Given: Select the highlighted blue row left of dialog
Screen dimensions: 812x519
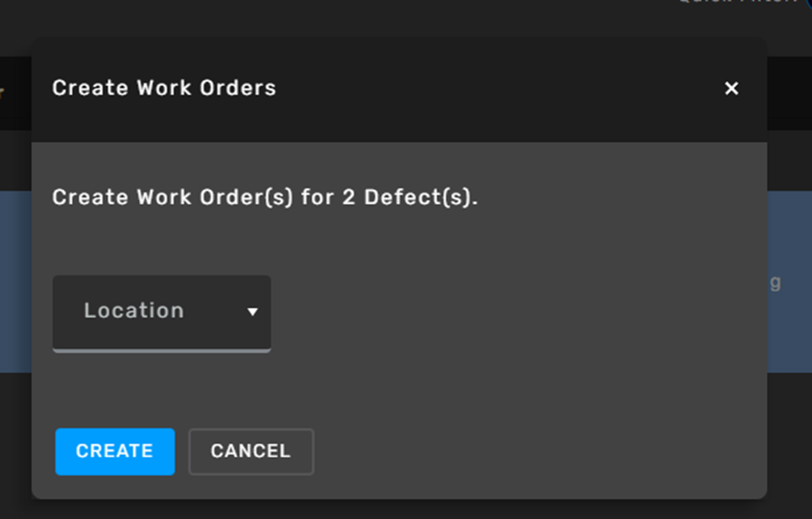Looking at the screenshot, I should [15, 281].
